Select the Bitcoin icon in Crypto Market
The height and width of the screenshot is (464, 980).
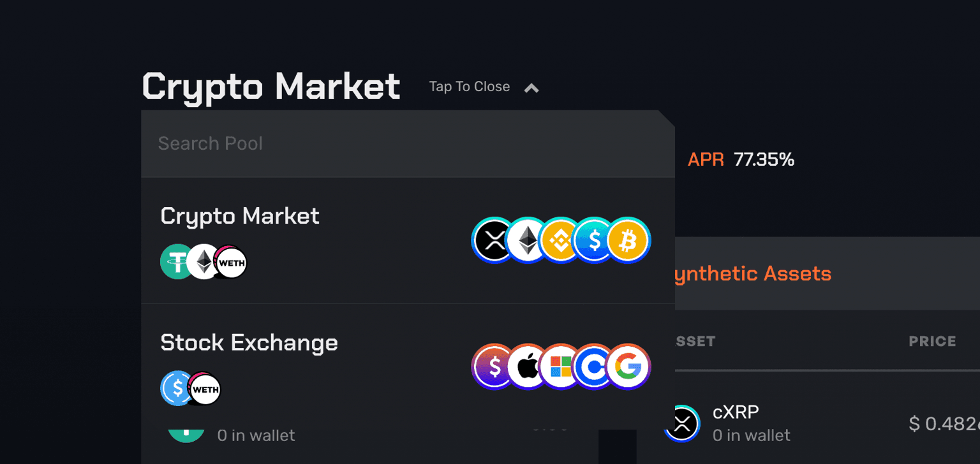(628, 240)
